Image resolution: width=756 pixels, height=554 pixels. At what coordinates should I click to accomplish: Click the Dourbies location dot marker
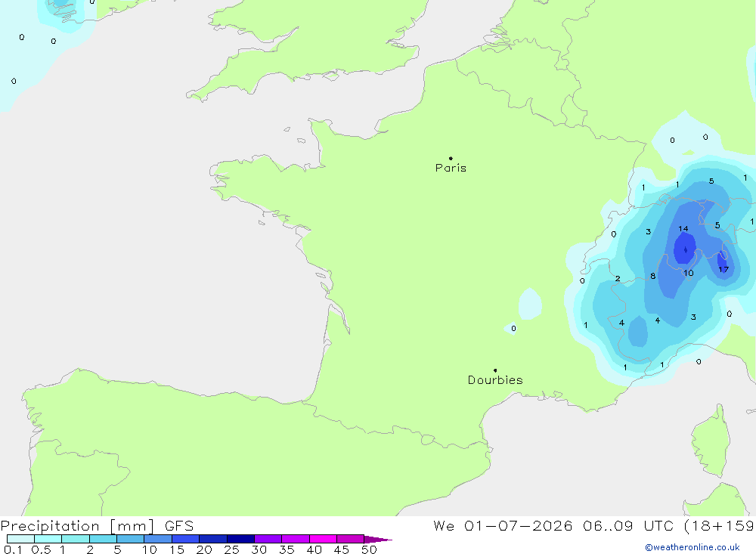pyautogui.click(x=495, y=370)
